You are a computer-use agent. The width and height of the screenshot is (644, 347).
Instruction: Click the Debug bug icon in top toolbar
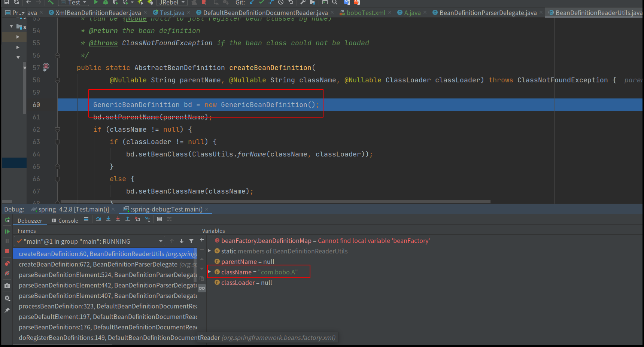pos(106,2)
